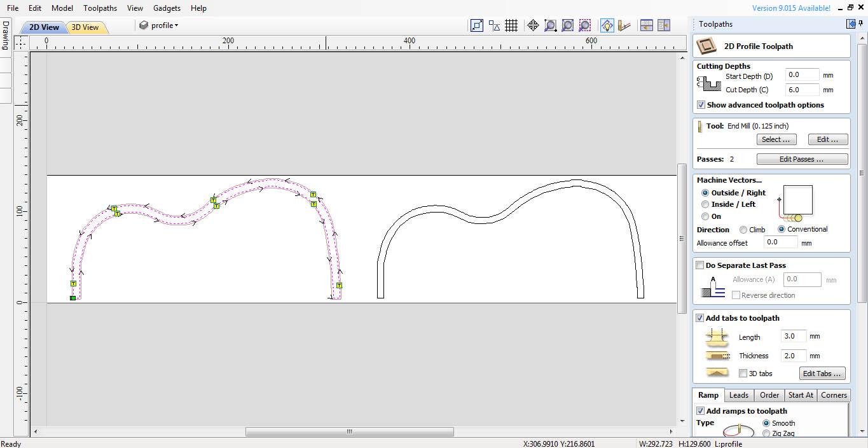This screenshot has width=868, height=448.
Task: Click the pin icon of Toolpaths panel
Action: [862, 24]
